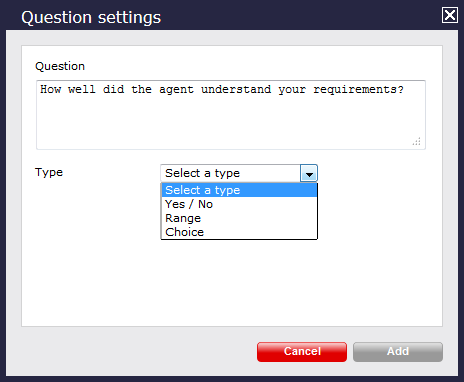Click the 'Question settings' dialog title
Screen dimensions: 464x382
(91, 17)
